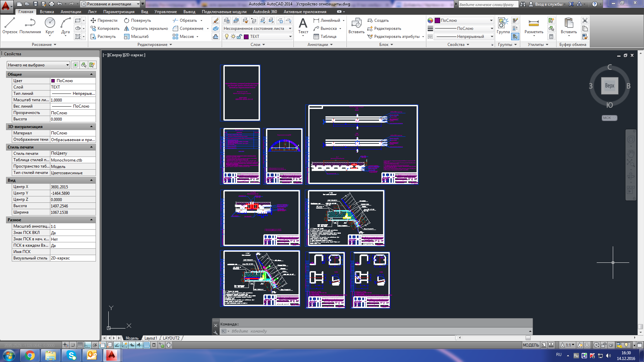The height and width of the screenshot is (362, 644).
Task: Click Вход в службы sign-in link
Action: coord(548,4)
